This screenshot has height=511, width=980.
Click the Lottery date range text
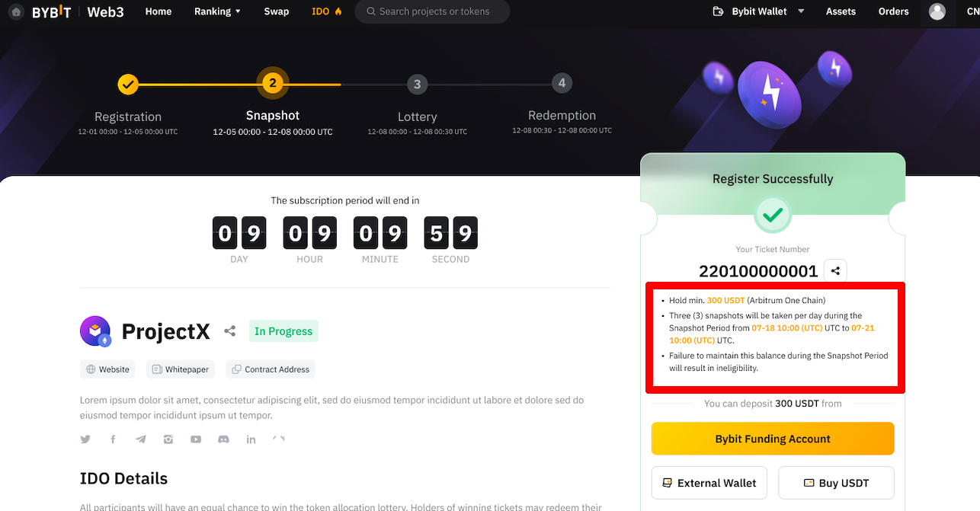coord(417,132)
